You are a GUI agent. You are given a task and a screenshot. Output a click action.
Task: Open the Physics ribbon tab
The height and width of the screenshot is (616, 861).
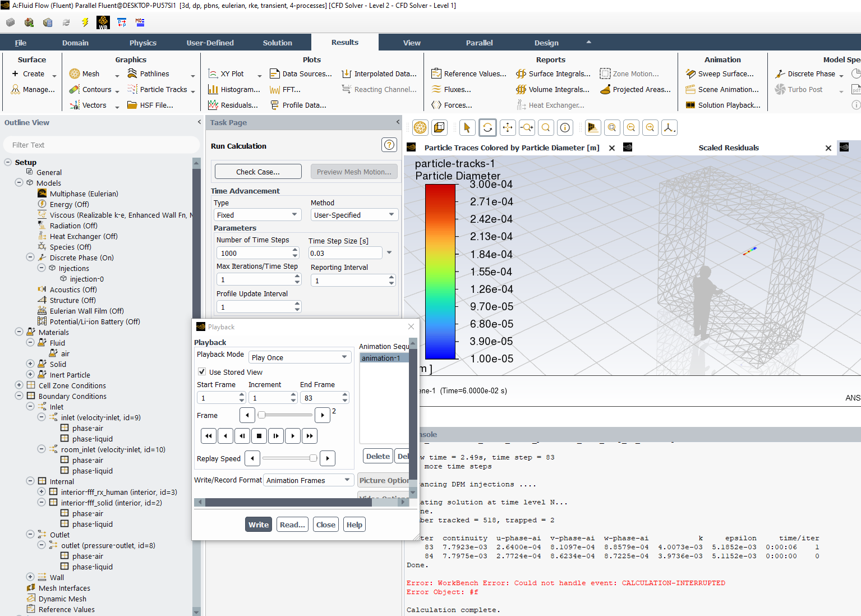[143, 43]
